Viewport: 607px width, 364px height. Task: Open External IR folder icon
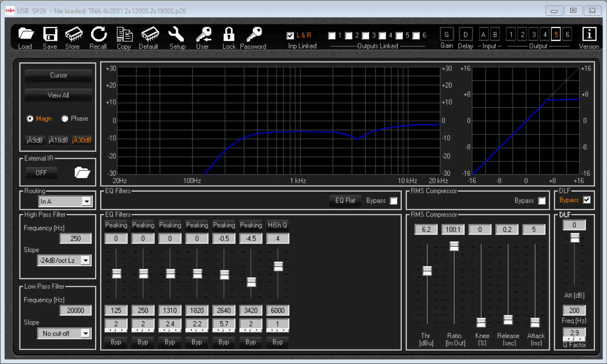pos(82,173)
